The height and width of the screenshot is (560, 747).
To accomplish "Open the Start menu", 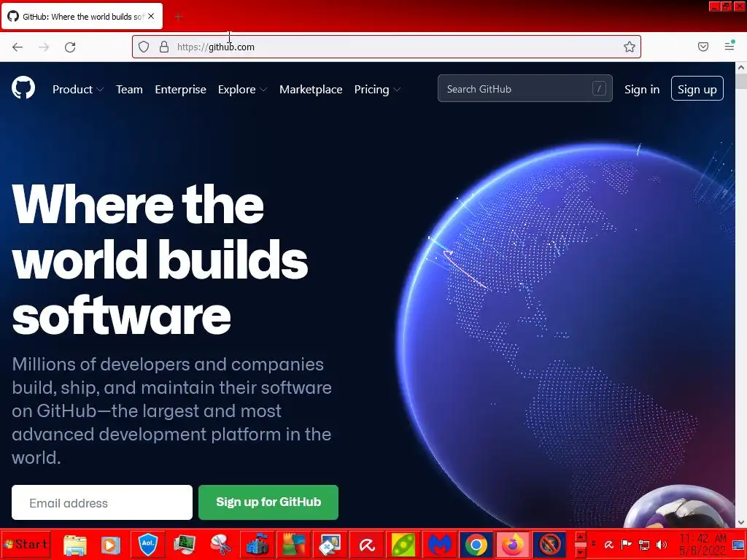I will (x=26, y=544).
